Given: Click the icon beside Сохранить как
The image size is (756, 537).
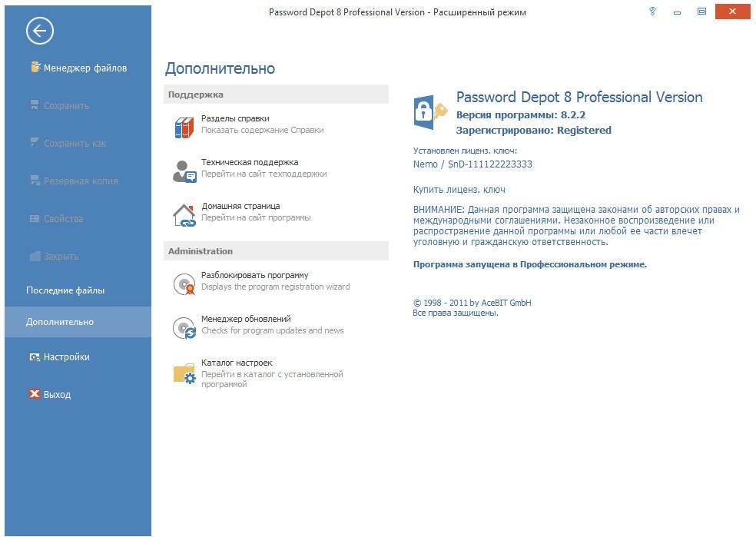Looking at the screenshot, I should coord(35,143).
